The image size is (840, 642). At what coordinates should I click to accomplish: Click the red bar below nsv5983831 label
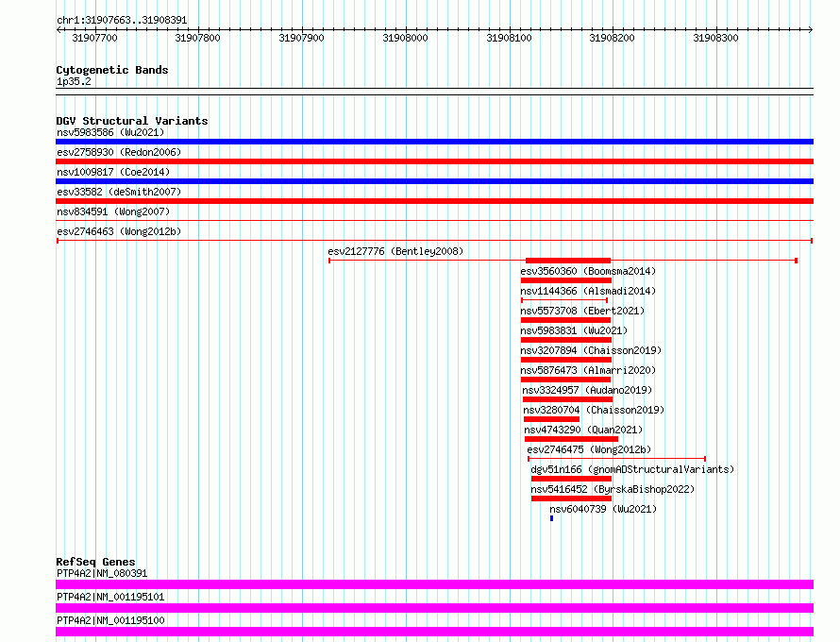click(566, 340)
